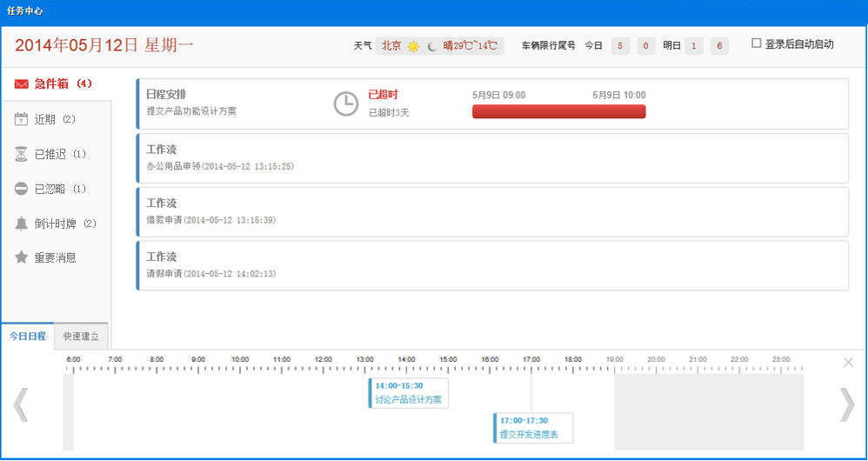
Task: Select the 重要消息 star icon
Action: click(22, 258)
